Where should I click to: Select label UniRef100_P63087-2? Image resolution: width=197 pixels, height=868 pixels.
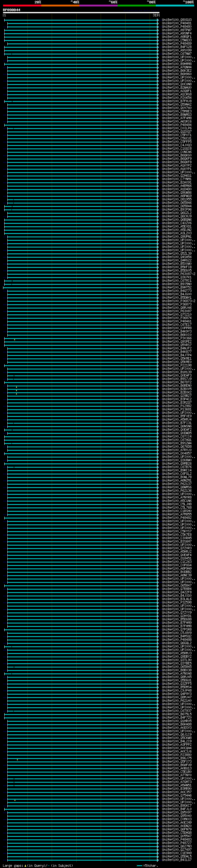pos(179,274)
